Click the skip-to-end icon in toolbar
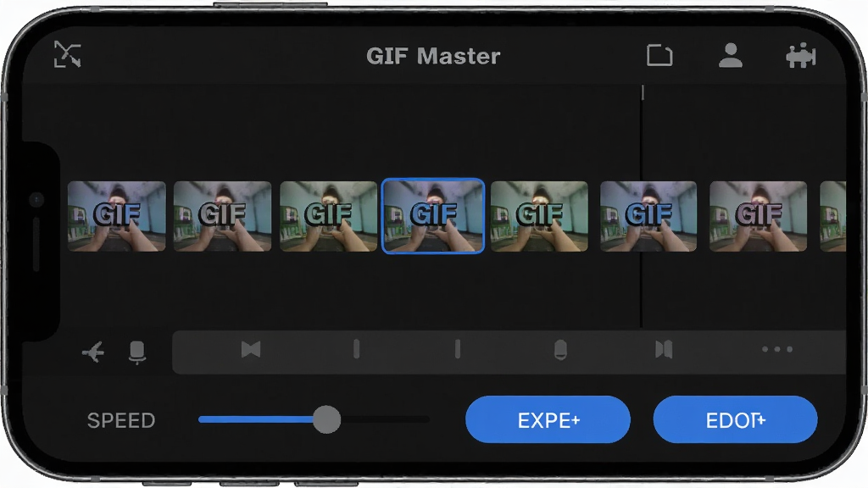 (664, 349)
